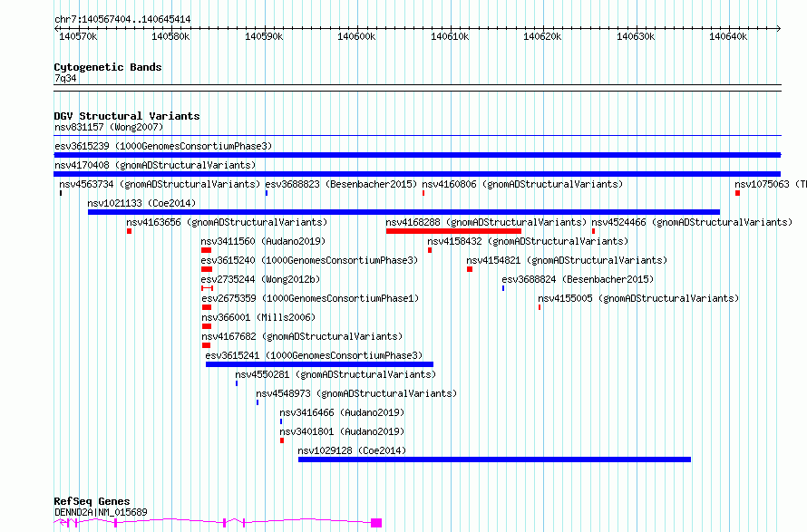The width and height of the screenshot is (807, 532).
Task: Click the esv3688823 (Besenbacher2015) label
Action: 341,184
